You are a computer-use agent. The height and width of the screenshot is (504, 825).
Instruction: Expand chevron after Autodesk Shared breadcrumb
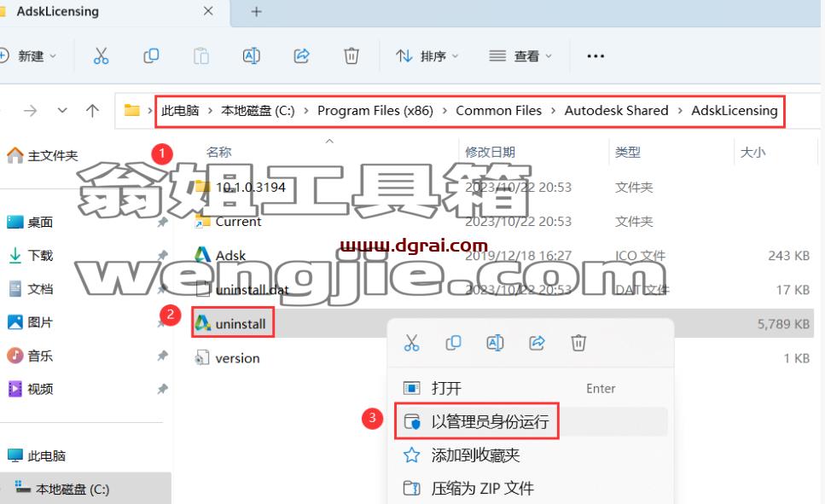(680, 111)
